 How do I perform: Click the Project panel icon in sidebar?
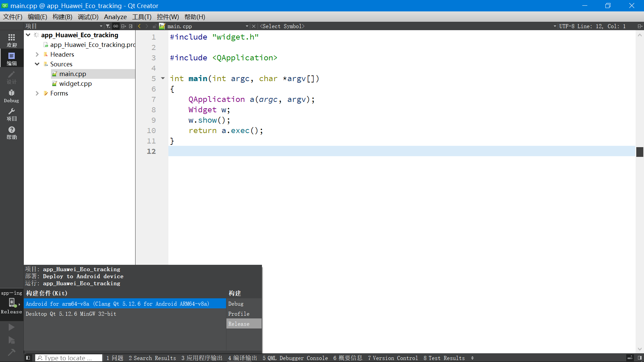(11, 115)
